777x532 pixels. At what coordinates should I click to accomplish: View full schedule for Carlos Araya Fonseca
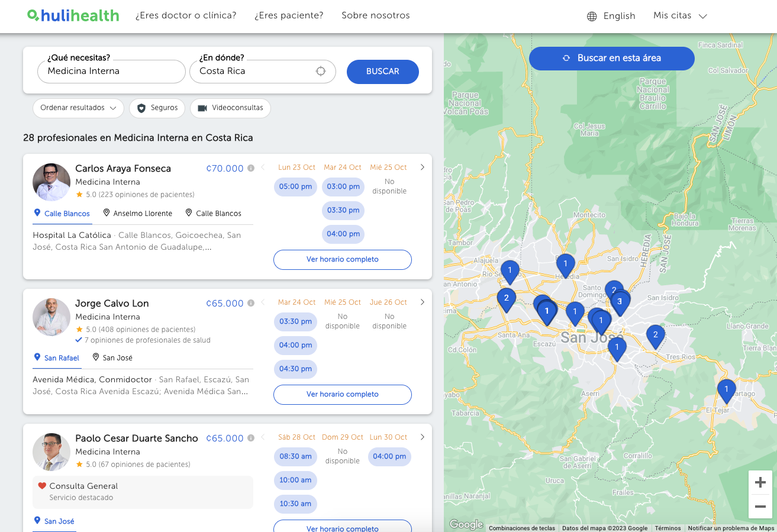pyautogui.click(x=343, y=259)
